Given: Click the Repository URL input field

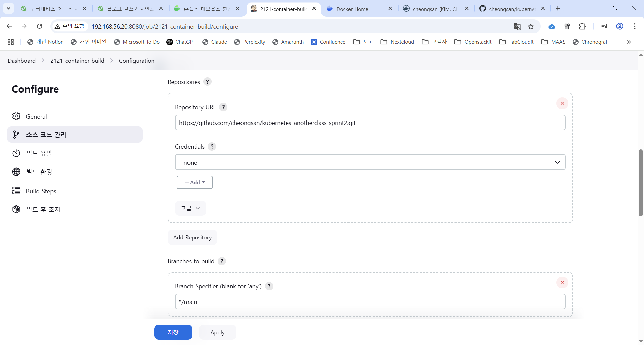Looking at the screenshot, I should click(x=370, y=123).
